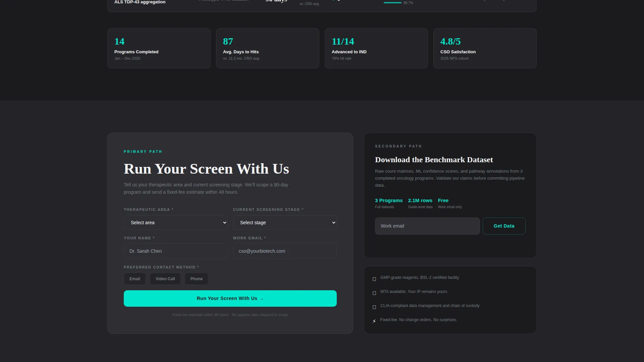Click the 11/14 Advanced to IND card

[376, 48]
